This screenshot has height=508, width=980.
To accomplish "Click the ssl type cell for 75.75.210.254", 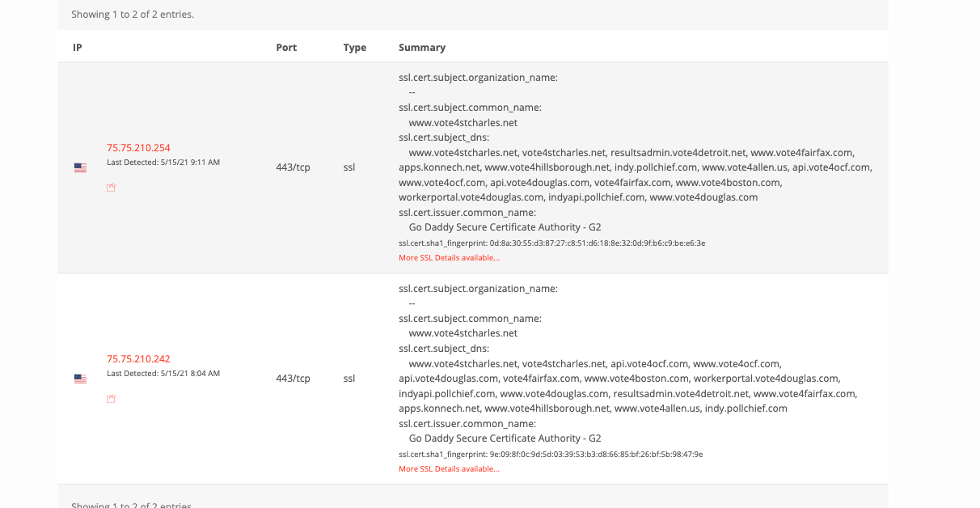I will pos(349,167).
